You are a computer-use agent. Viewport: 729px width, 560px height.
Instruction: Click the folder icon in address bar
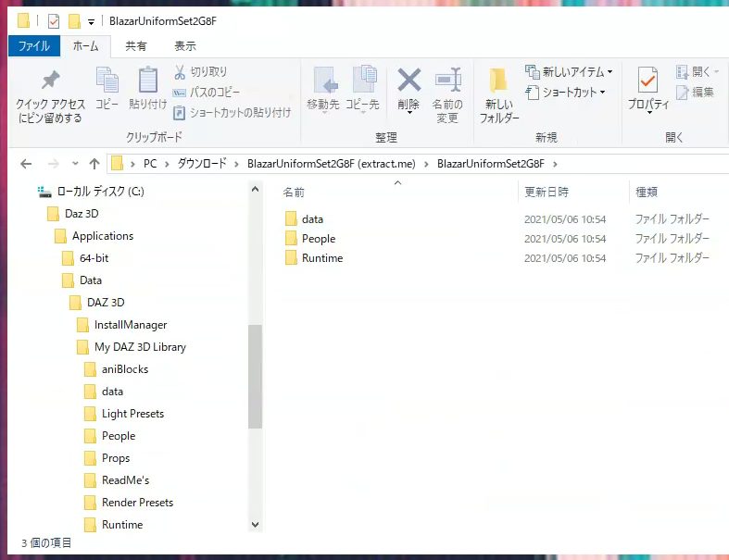click(x=117, y=164)
